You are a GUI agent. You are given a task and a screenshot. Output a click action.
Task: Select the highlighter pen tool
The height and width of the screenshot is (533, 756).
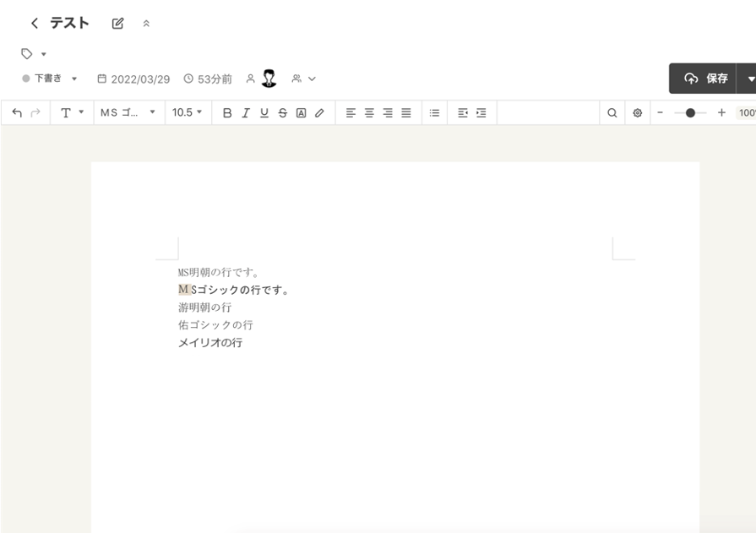[319, 112]
